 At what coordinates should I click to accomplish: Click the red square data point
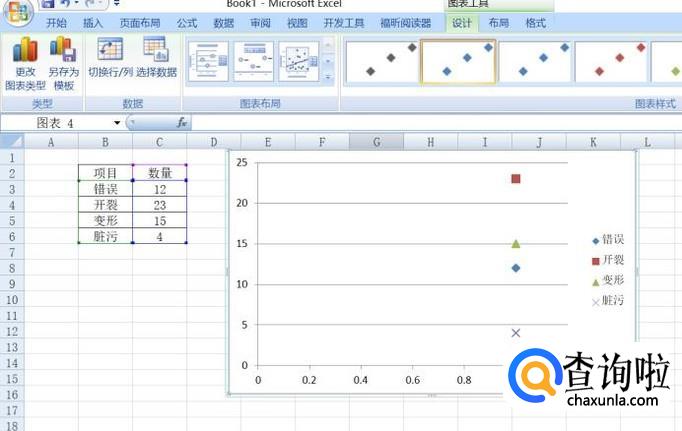(516, 179)
